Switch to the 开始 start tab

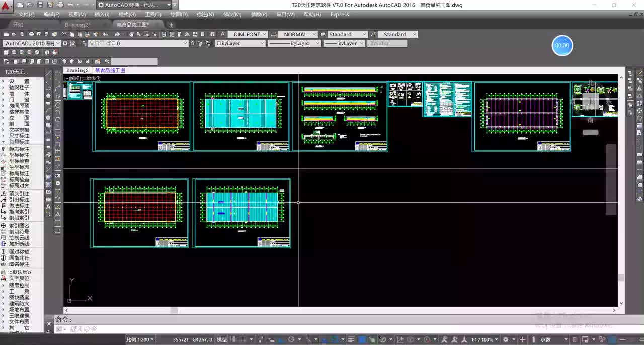18,24
